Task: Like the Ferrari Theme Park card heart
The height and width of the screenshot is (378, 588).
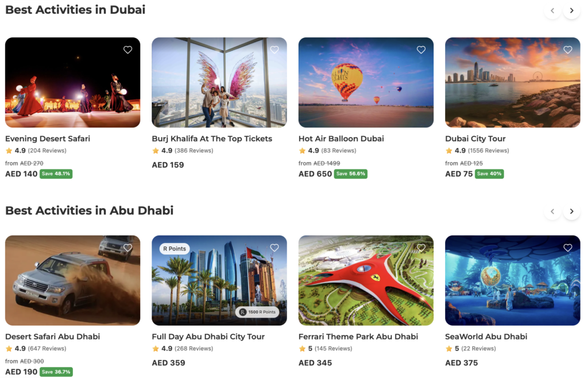Action: tap(421, 248)
